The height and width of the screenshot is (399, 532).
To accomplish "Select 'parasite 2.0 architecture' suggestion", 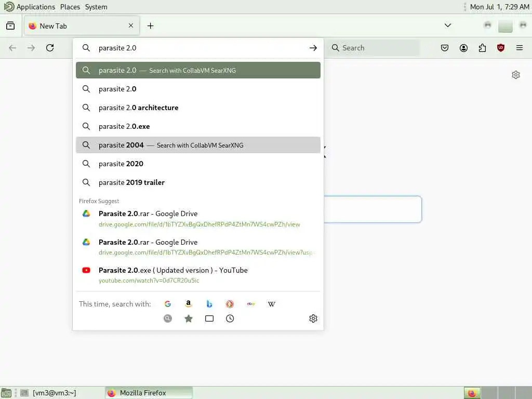I will tap(198, 108).
